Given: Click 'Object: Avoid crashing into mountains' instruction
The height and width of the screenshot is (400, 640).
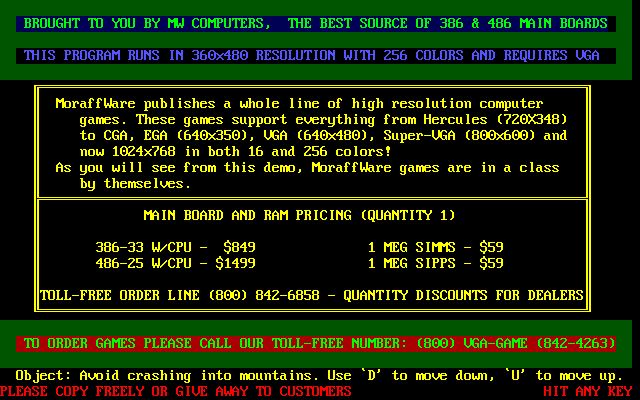Looking at the screenshot, I should (x=319, y=376).
